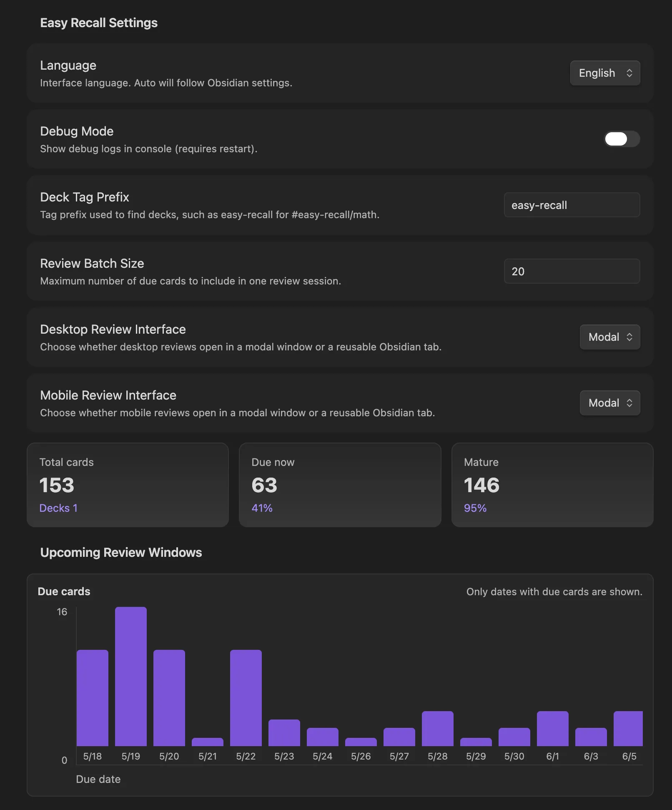Click the up-down chevron icon beside English
The image size is (672, 810).
629,73
